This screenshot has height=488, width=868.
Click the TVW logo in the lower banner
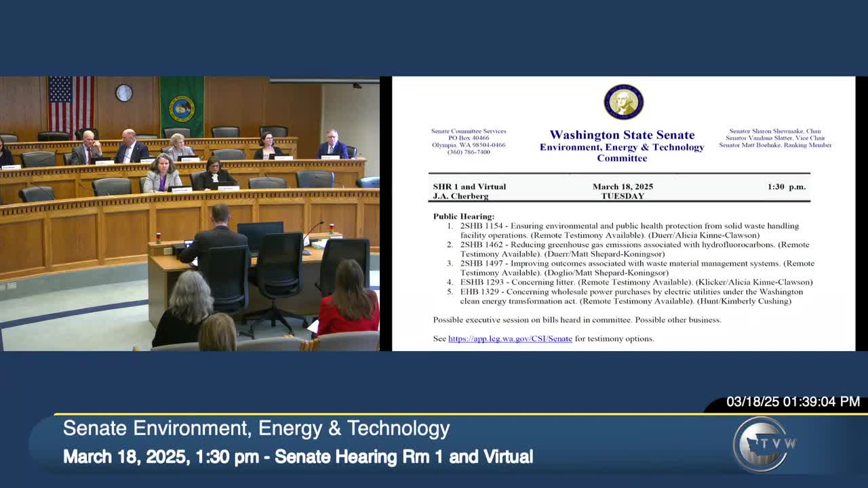(x=764, y=444)
